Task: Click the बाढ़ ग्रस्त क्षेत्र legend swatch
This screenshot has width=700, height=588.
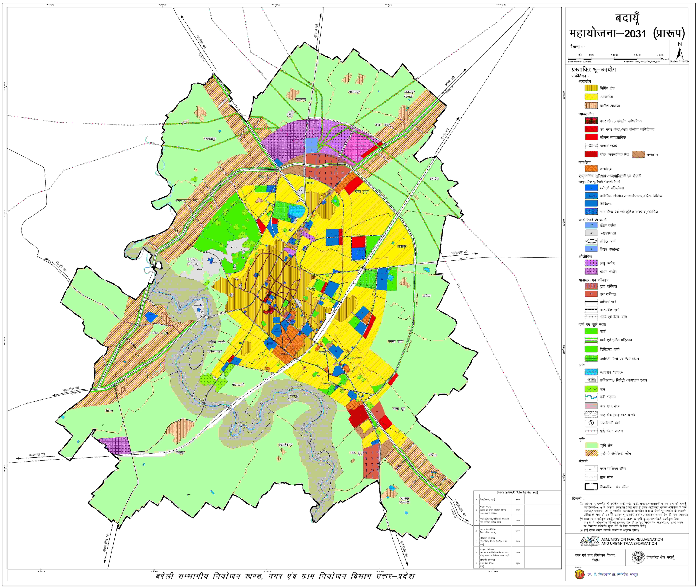Action: click(591, 406)
